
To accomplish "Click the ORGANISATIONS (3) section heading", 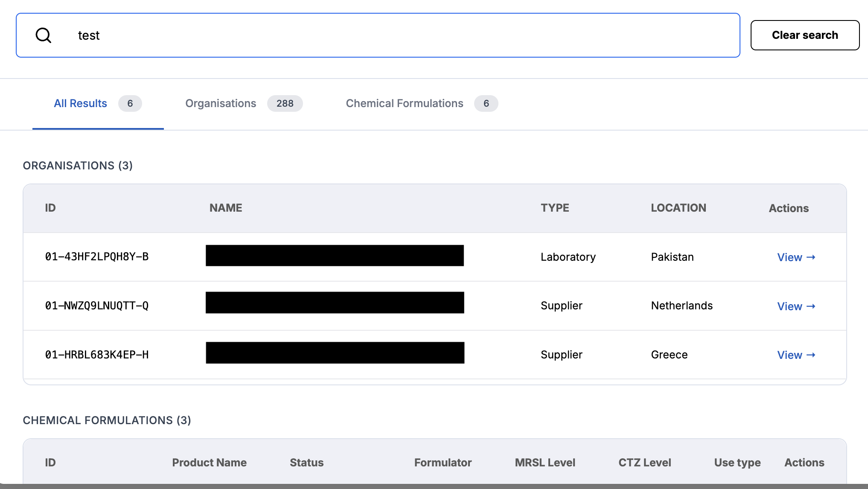I will [x=78, y=166].
